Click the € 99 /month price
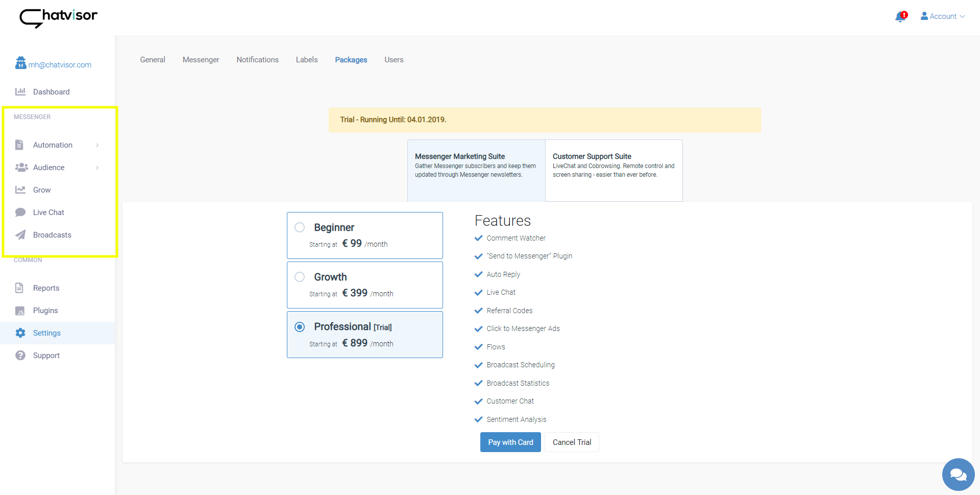The height and width of the screenshot is (495, 980). tap(364, 244)
